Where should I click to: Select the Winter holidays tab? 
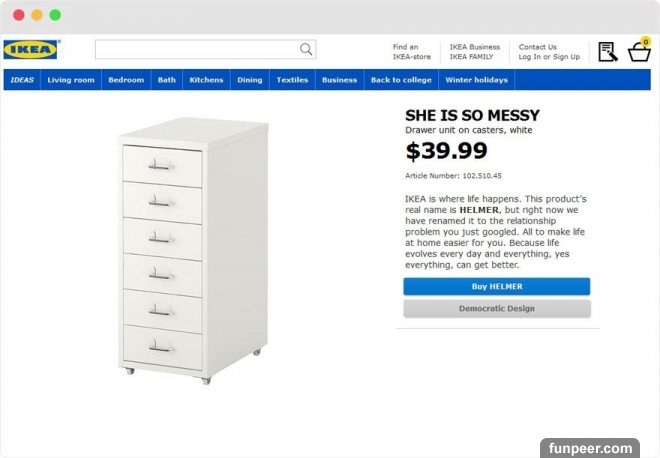[476, 80]
